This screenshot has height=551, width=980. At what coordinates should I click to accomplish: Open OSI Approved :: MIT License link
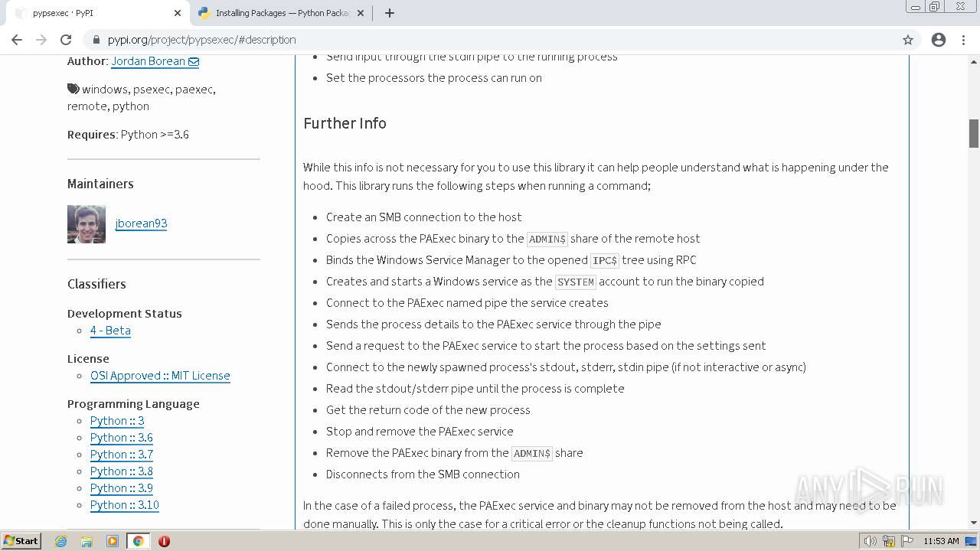160,376
